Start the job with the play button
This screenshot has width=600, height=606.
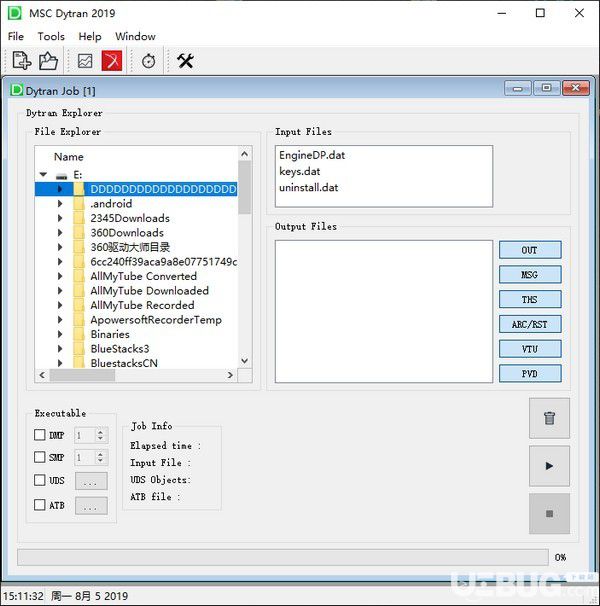549,466
